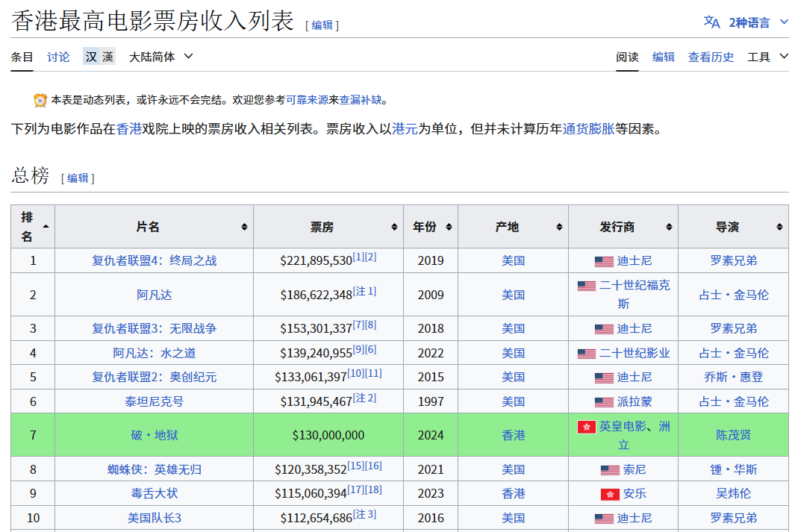Select the 阅读 read tab
Image resolution: width=792 pixels, height=532 pixels.
pos(627,57)
